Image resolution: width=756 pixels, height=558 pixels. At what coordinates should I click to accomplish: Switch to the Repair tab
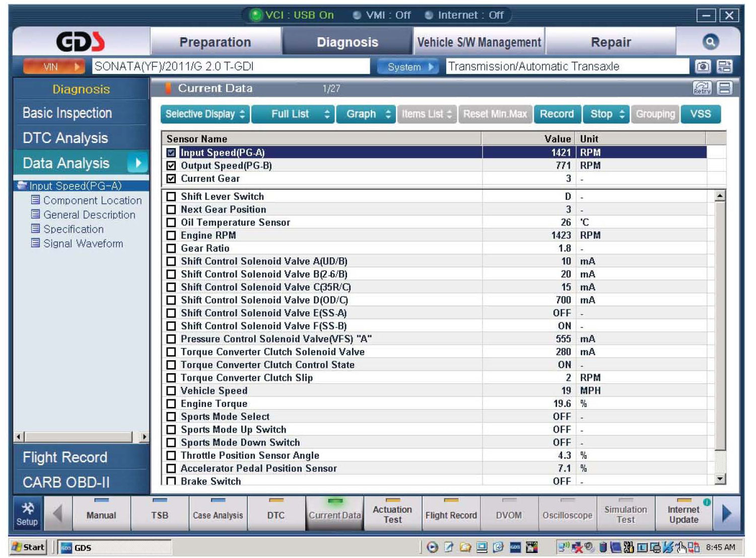pos(610,42)
